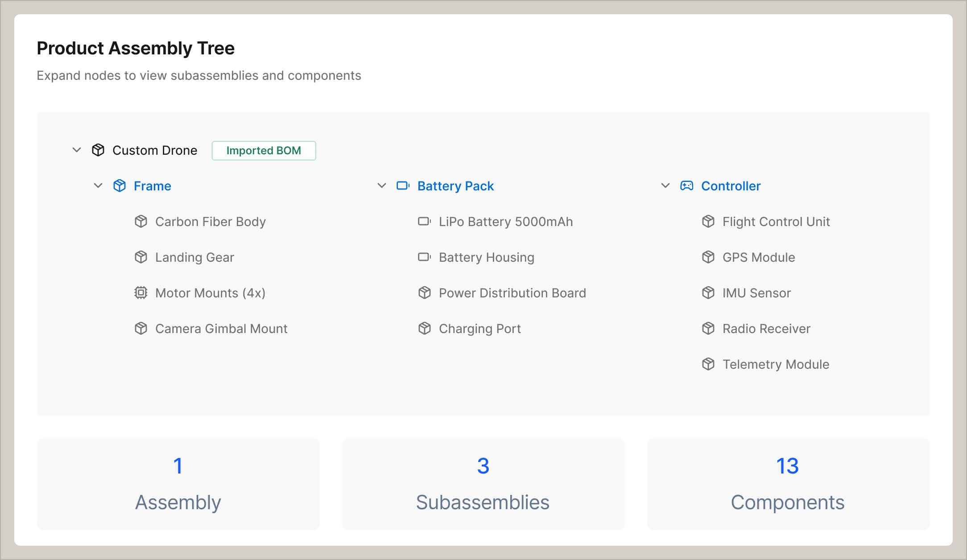967x560 pixels.
Task: Click the 13 Components summary card
Action: pos(788,484)
